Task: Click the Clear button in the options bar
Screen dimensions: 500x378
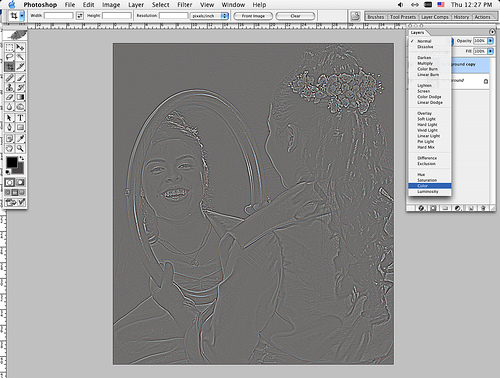Action: (x=295, y=16)
